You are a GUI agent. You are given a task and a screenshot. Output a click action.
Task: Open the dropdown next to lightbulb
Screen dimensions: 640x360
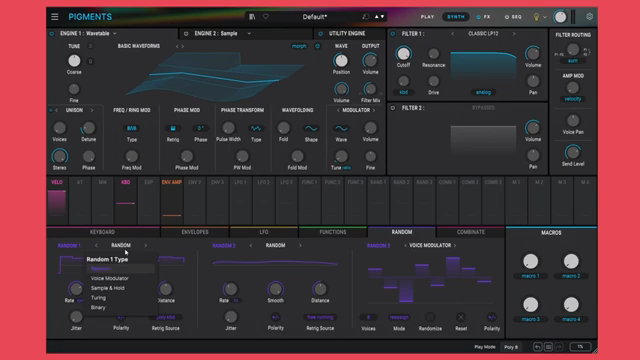[544, 17]
